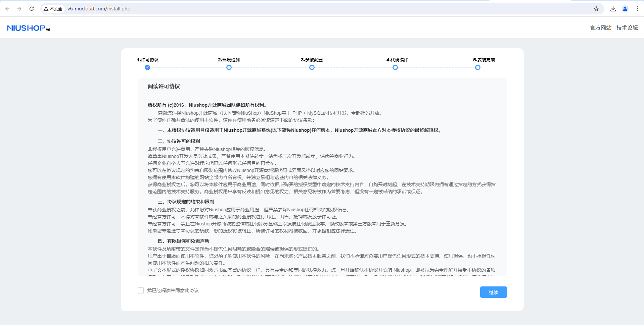The width and height of the screenshot is (644, 325).
Task: Select step 4 code compile circle
Action: (x=395, y=67)
